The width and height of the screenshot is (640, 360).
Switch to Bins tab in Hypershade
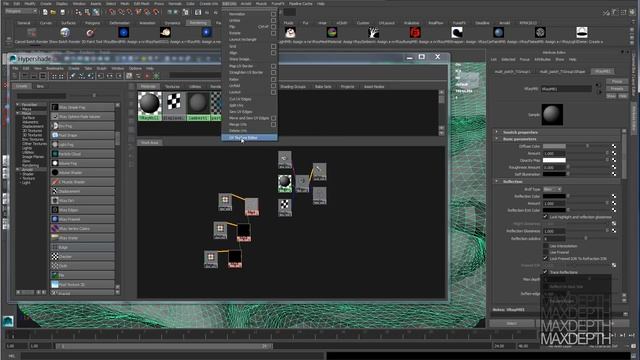click(40, 86)
